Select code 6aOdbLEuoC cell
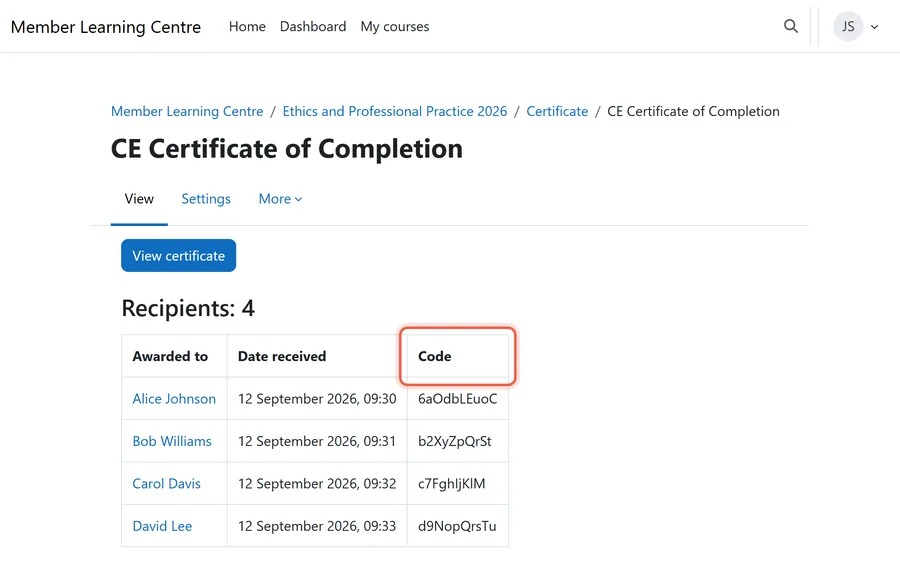The image size is (900, 575). pyautogui.click(x=457, y=399)
